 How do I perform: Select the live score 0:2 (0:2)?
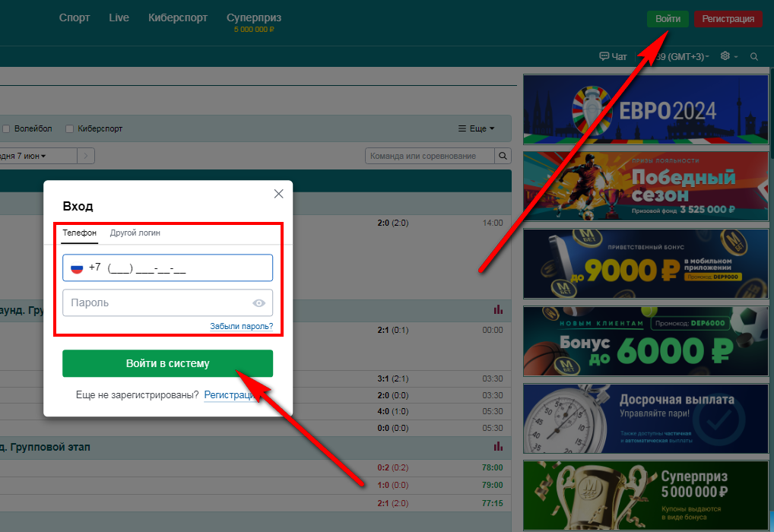coord(393,468)
